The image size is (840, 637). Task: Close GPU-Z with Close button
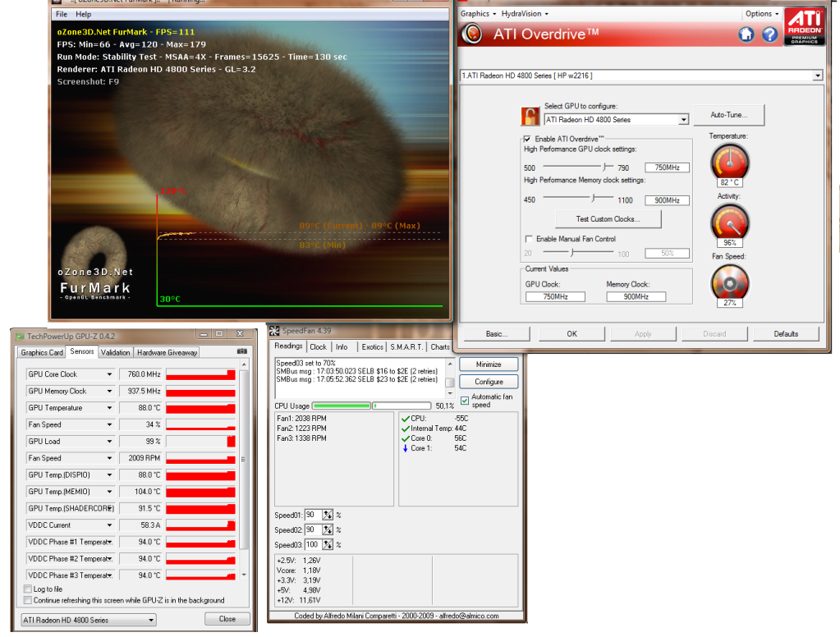point(227,619)
